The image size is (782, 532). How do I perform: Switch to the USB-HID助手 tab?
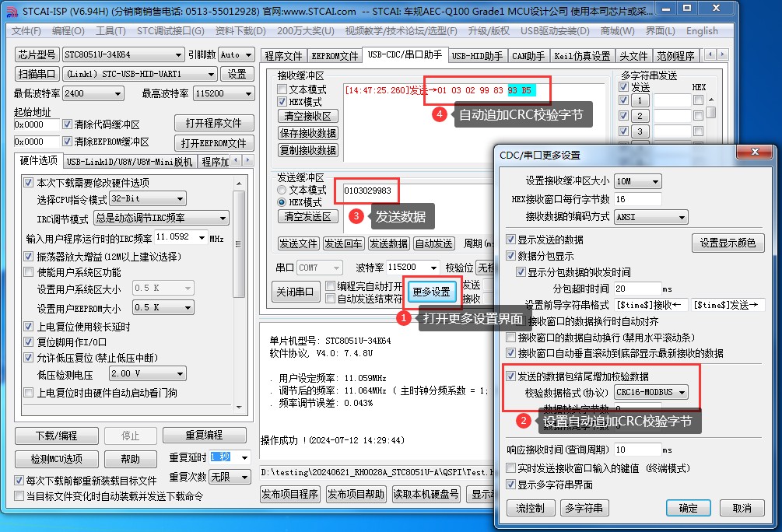pos(477,56)
